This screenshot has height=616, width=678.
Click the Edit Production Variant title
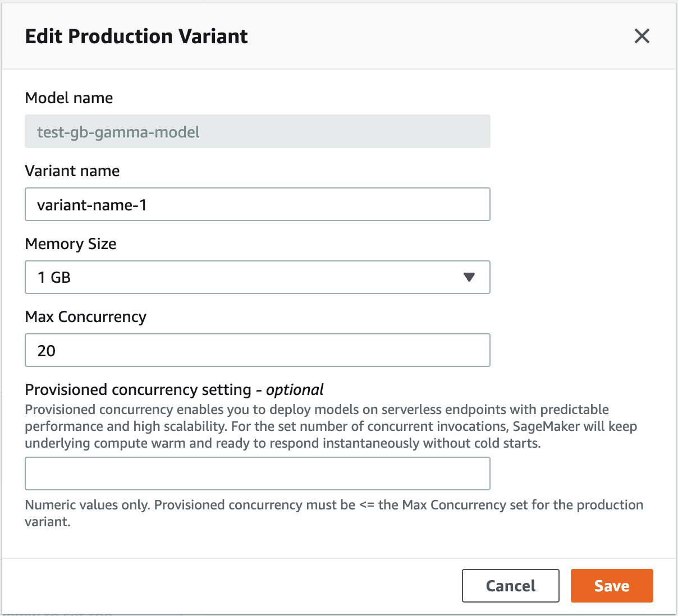click(x=136, y=36)
